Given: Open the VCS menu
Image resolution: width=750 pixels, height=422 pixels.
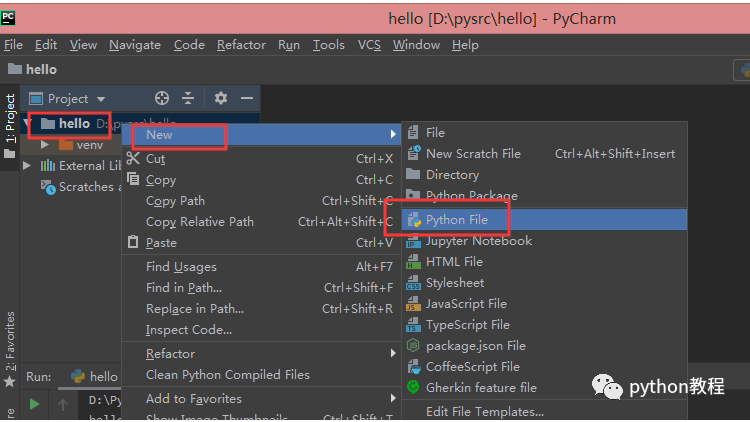Looking at the screenshot, I should coord(369,45).
